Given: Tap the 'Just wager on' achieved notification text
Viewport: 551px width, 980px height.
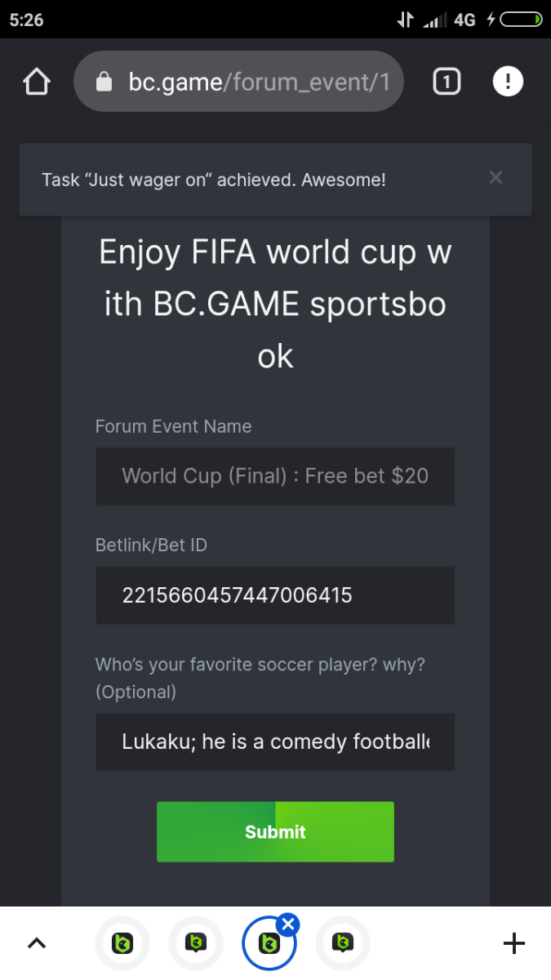Looking at the screenshot, I should [214, 180].
